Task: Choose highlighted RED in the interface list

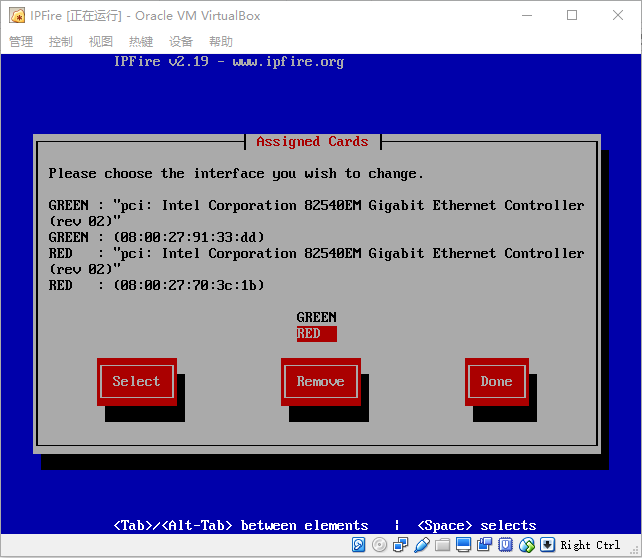Action: tap(316, 334)
